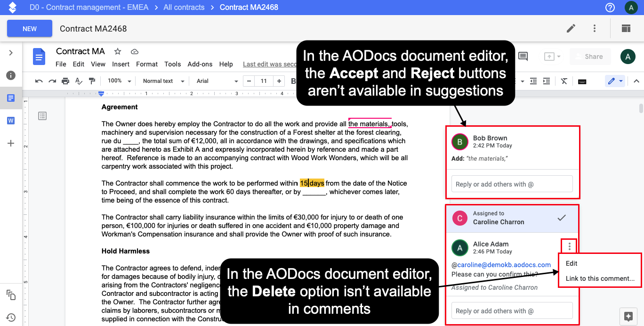Click the Docs account avatar next to Share

[x=628, y=57]
